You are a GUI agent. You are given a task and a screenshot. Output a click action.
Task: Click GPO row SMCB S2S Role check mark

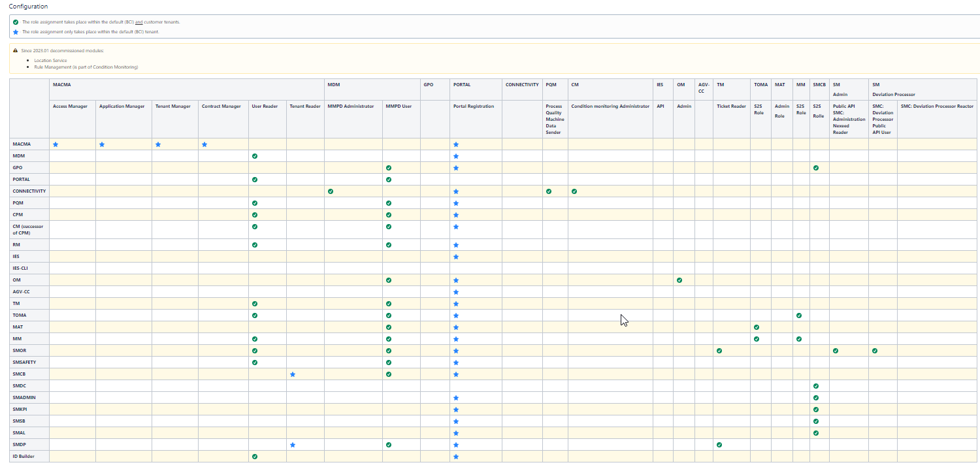tap(816, 168)
